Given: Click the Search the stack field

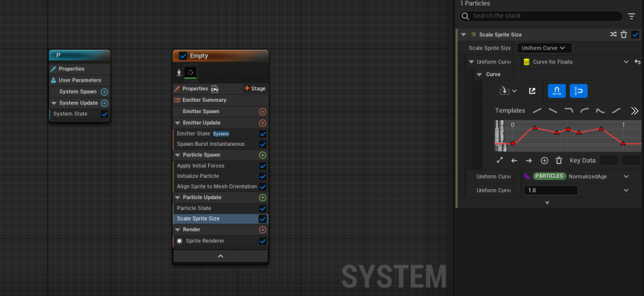Looking at the screenshot, I should 541,16.
